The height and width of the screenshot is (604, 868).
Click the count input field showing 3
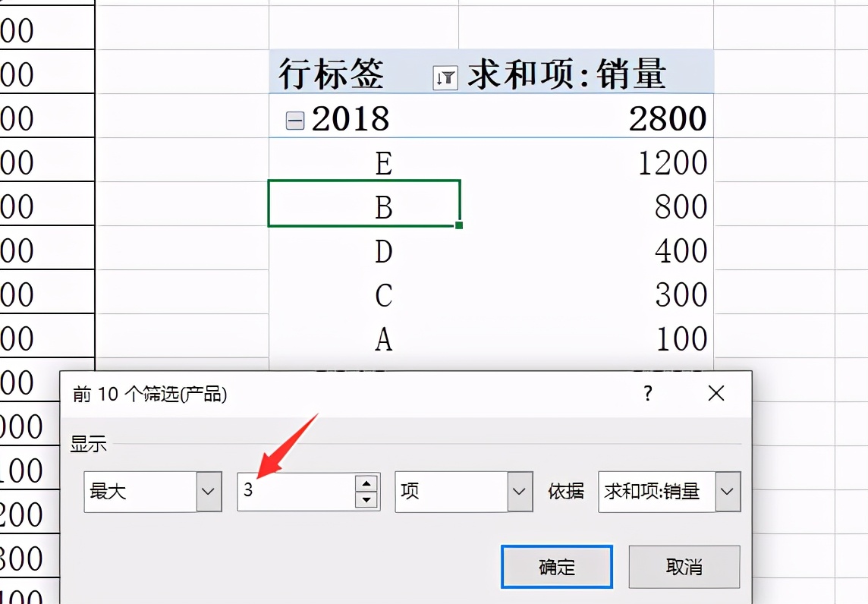click(297, 491)
